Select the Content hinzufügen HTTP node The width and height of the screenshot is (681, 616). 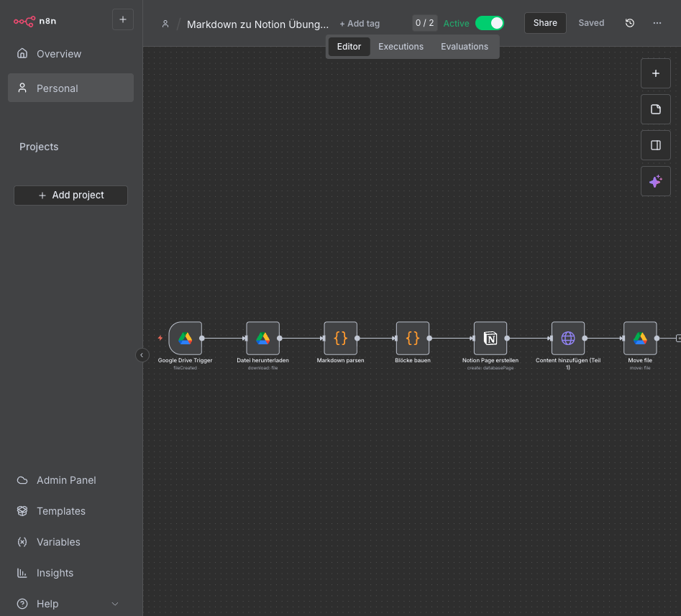tap(568, 338)
